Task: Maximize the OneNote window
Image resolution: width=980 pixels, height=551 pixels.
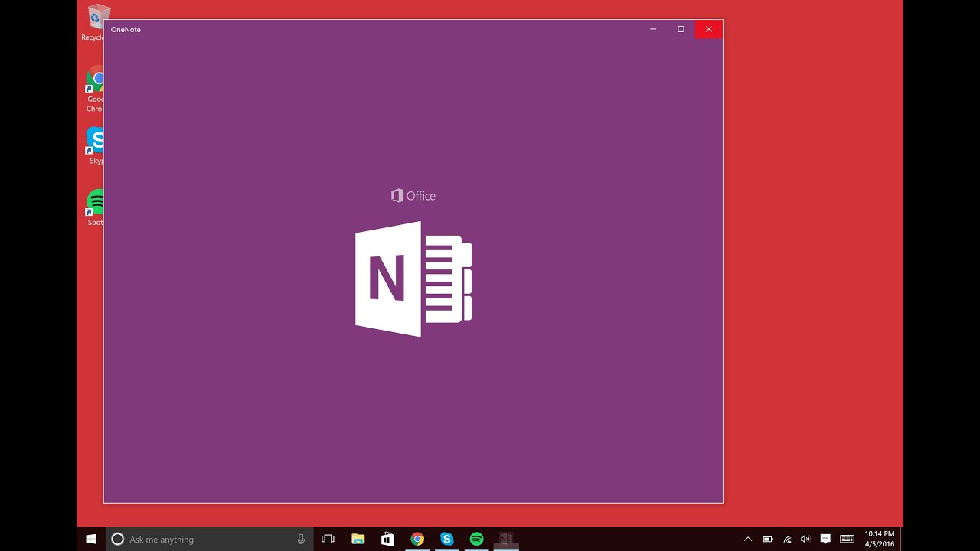Action: [x=681, y=29]
